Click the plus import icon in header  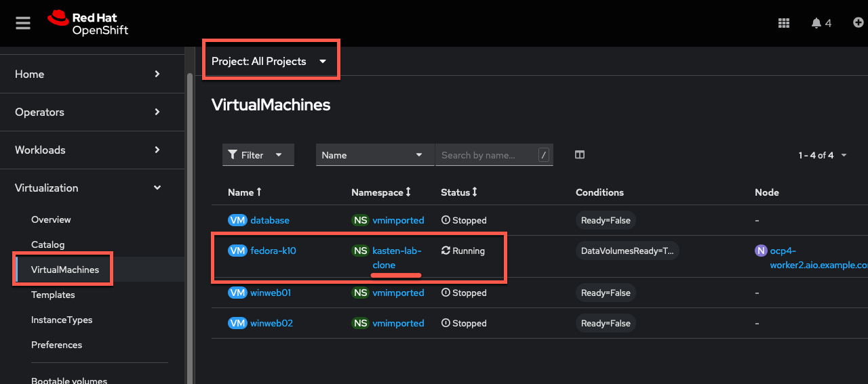coord(859,23)
